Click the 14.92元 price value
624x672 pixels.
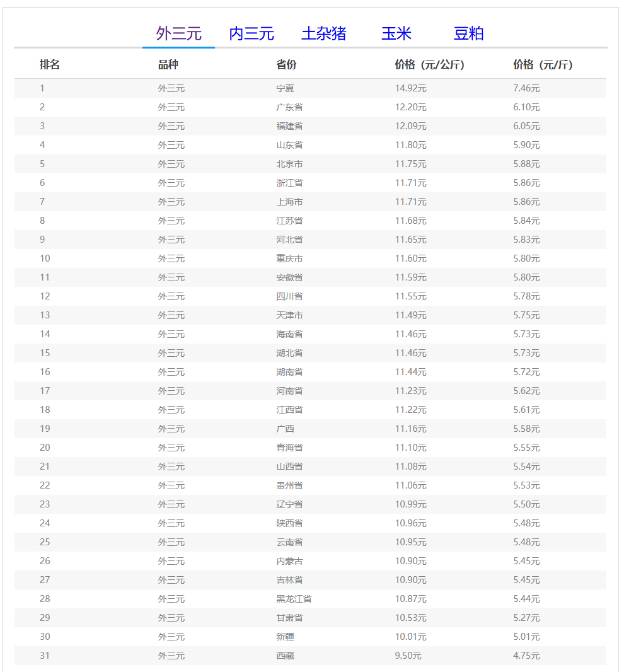pos(410,88)
